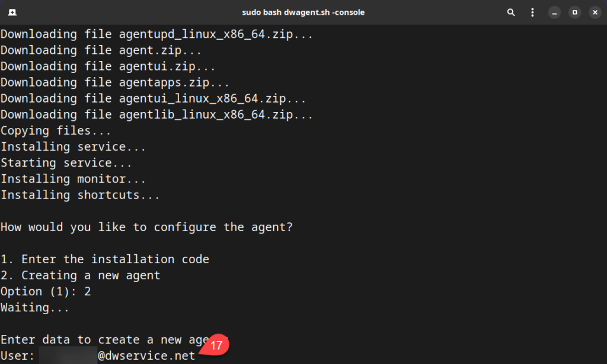
Task: Click the Installing service... line
Action: point(74,146)
